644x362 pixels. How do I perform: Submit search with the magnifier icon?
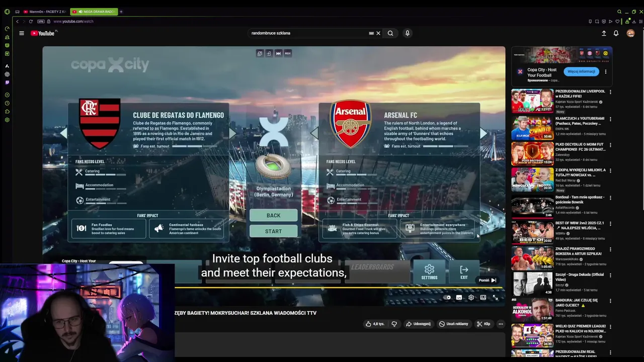click(x=390, y=33)
